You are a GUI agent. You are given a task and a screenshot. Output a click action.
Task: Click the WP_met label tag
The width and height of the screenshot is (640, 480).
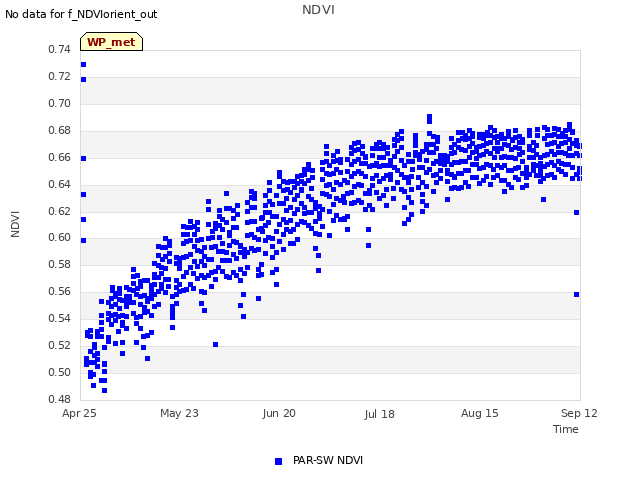click(111, 42)
